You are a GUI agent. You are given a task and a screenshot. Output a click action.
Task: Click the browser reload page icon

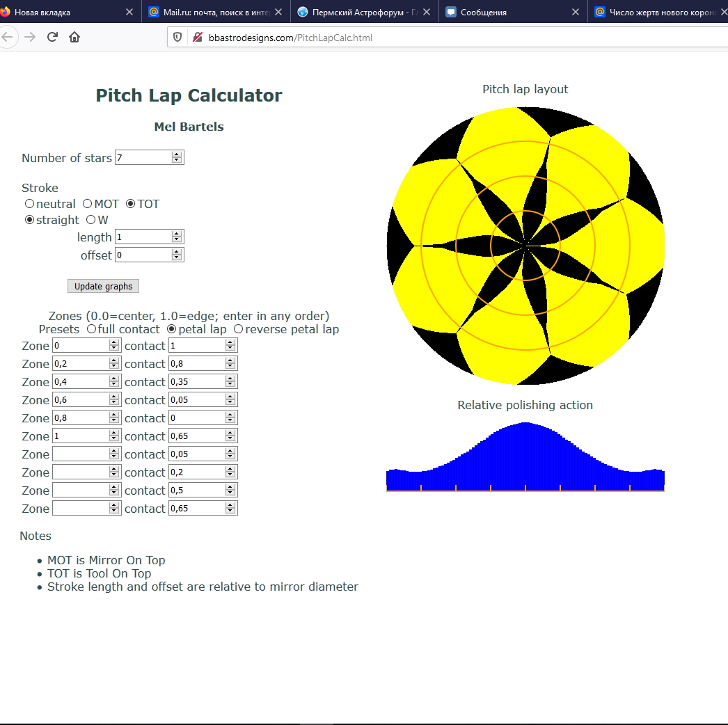[52, 38]
